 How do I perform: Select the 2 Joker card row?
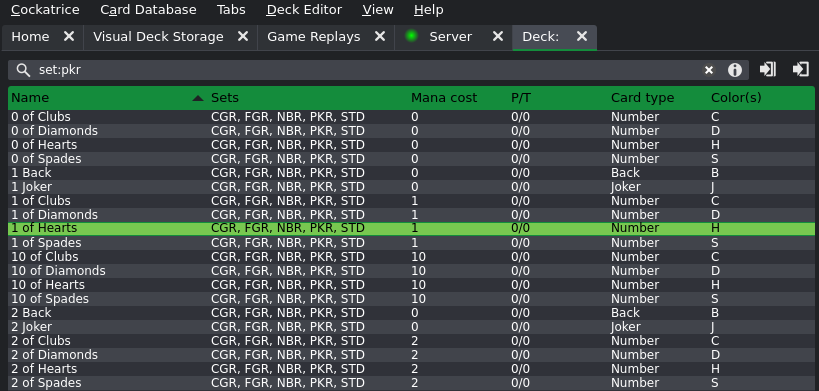pos(411,327)
